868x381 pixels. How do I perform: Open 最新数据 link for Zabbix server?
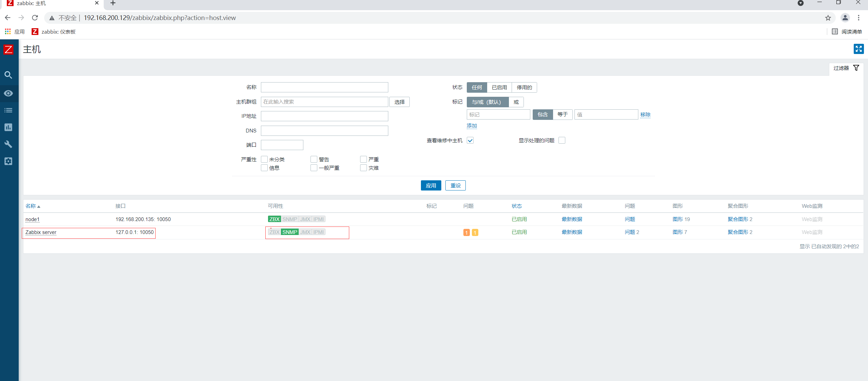[x=572, y=232]
